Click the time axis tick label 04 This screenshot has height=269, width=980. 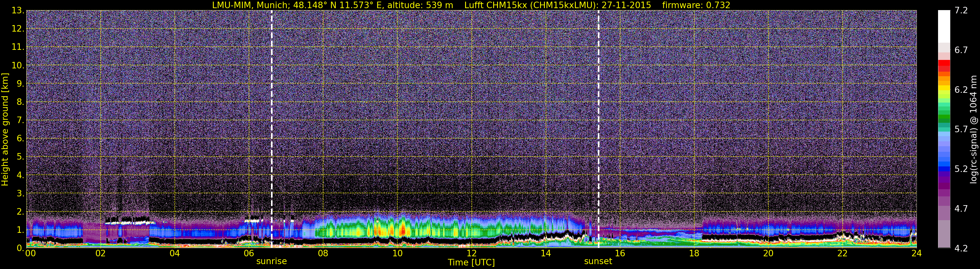point(175,253)
